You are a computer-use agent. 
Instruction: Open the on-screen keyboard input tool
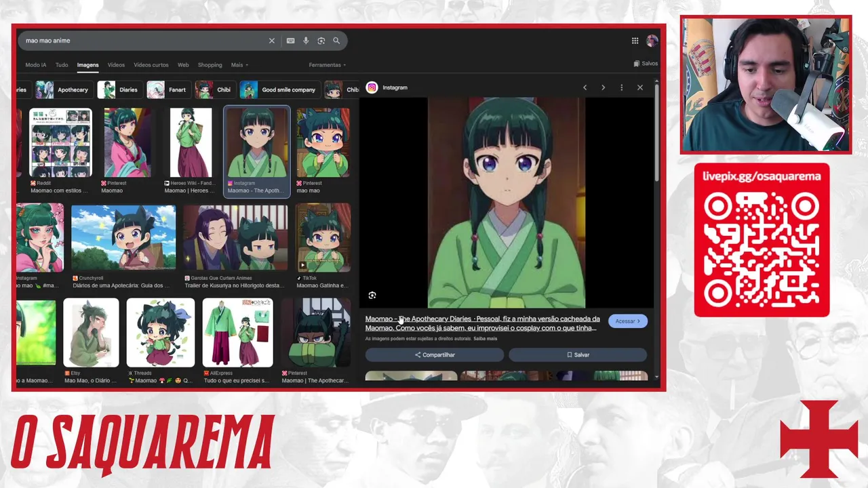(290, 41)
